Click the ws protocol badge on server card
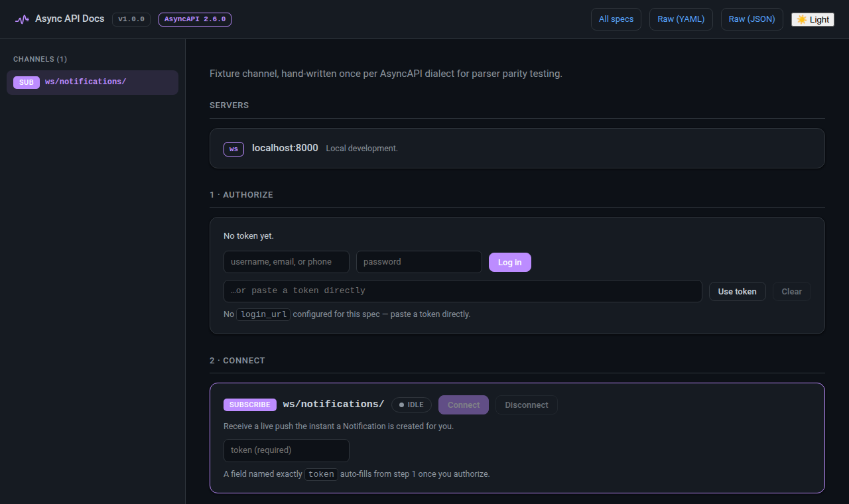 tap(233, 149)
